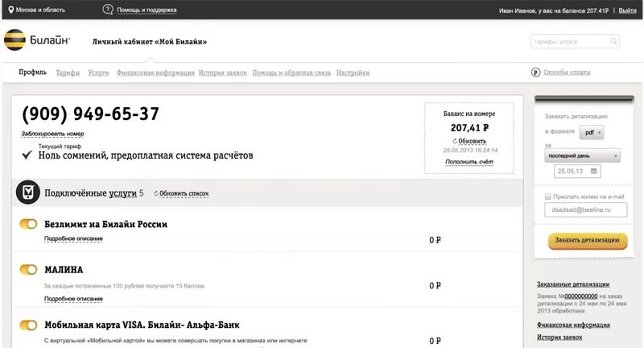Toggle Мобильная карта VISA service switch
The width and height of the screenshot is (644, 348).
click(x=28, y=325)
